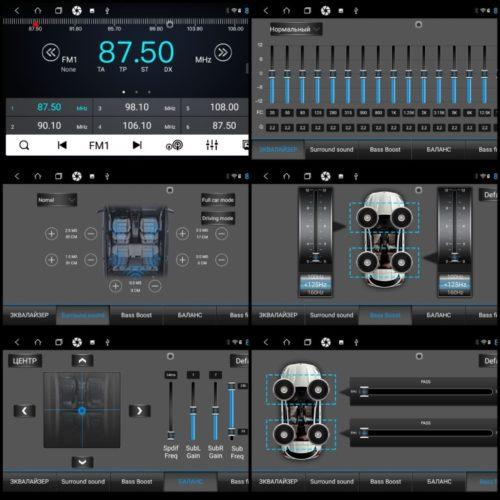Shift balance right with right arrow button
Image resolution: width=500 pixels, height=500 pixels.
(x=140, y=411)
